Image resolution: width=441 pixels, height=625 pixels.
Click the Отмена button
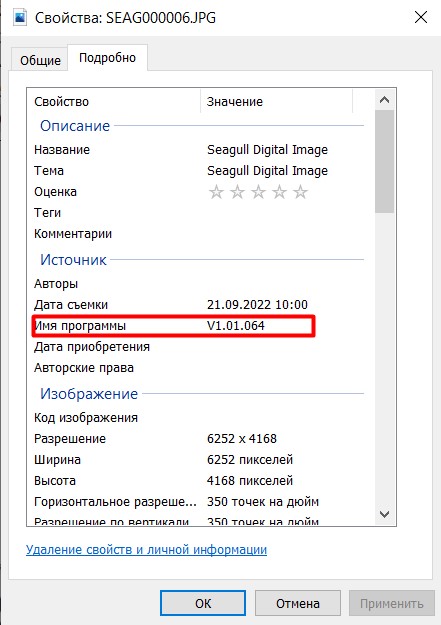pyautogui.click(x=298, y=603)
